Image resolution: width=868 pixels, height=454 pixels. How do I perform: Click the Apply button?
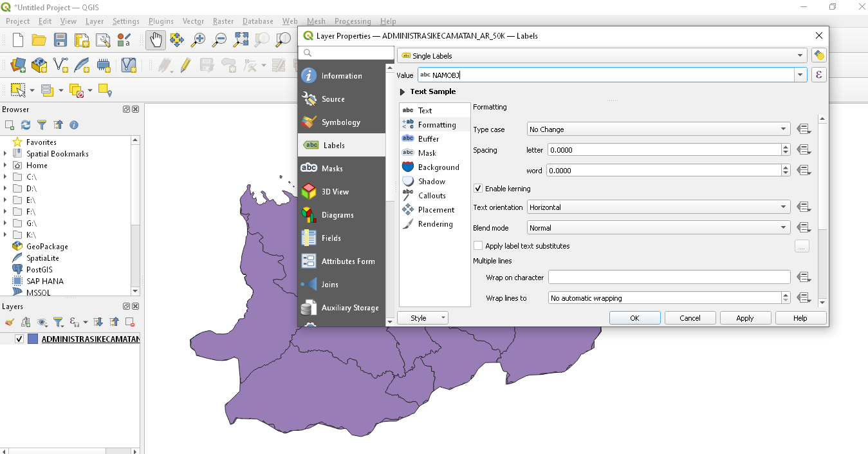(x=744, y=318)
